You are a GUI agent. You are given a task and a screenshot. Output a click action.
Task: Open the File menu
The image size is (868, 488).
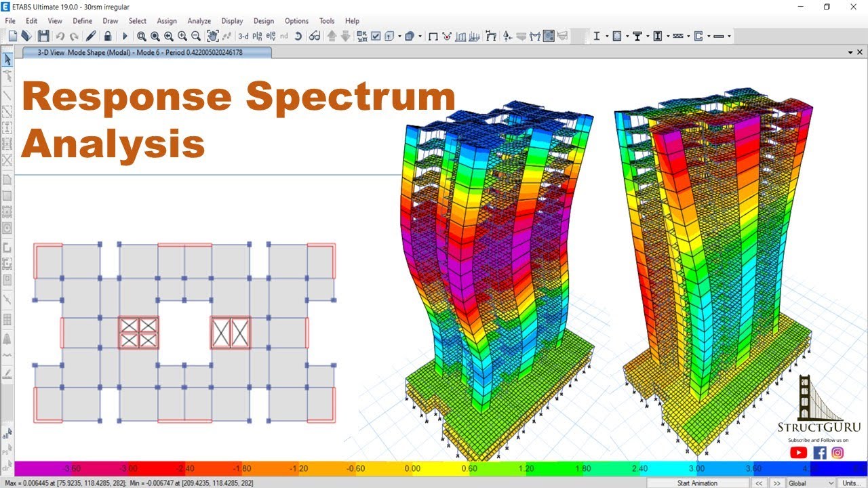tap(10, 21)
